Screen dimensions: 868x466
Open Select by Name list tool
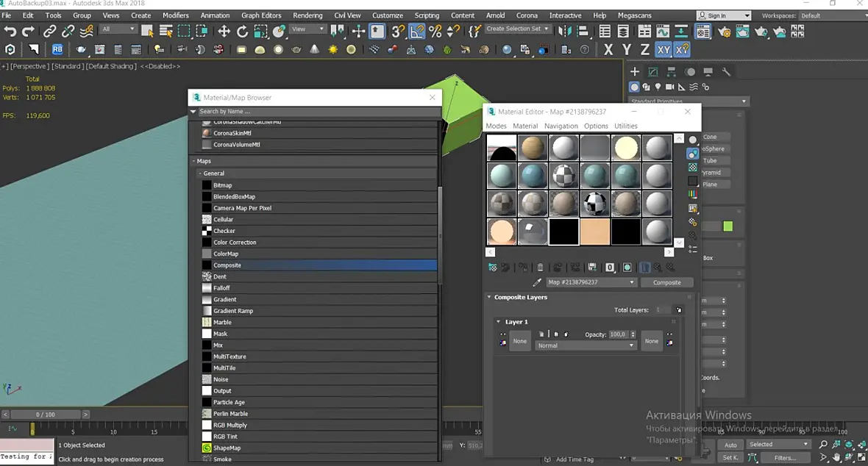tap(166, 32)
